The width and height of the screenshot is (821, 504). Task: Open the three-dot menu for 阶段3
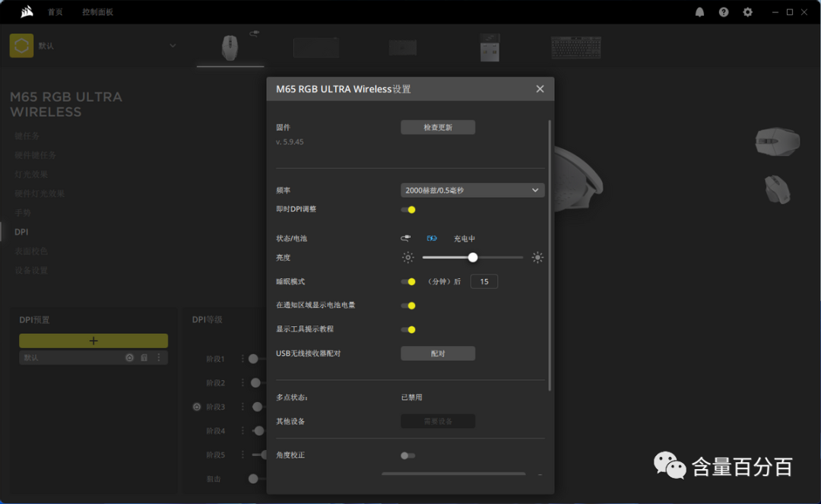click(242, 407)
